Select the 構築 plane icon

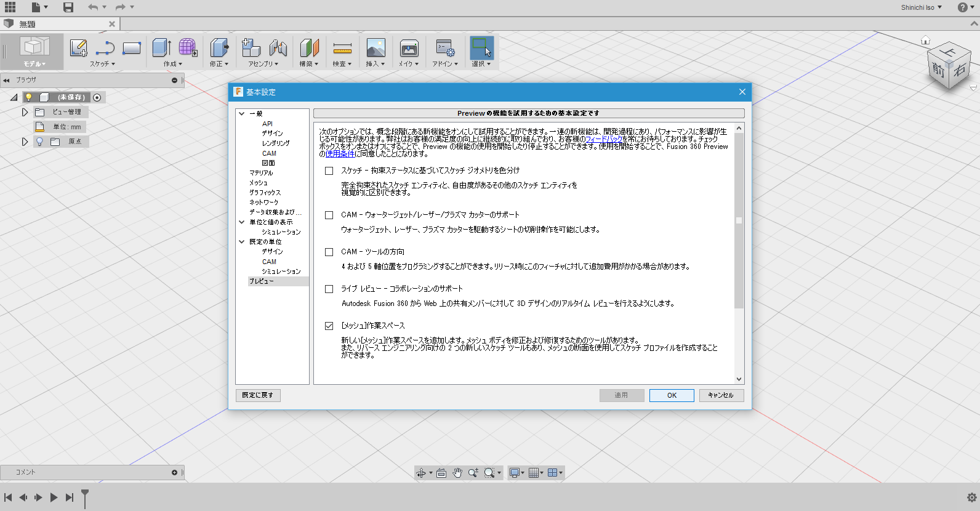[x=309, y=47]
